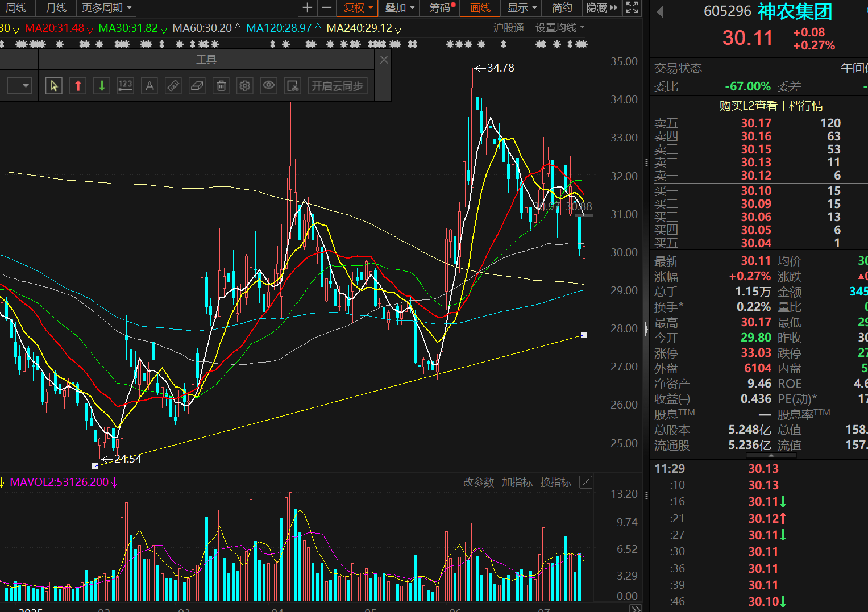Click the 委比 value -67.00%
The width and height of the screenshot is (868, 612).
tap(747, 86)
